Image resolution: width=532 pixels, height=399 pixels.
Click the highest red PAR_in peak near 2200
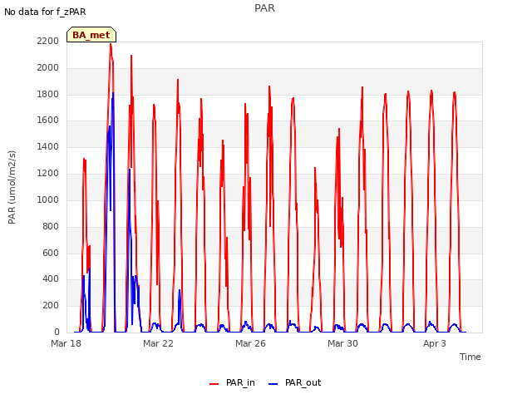point(111,44)
